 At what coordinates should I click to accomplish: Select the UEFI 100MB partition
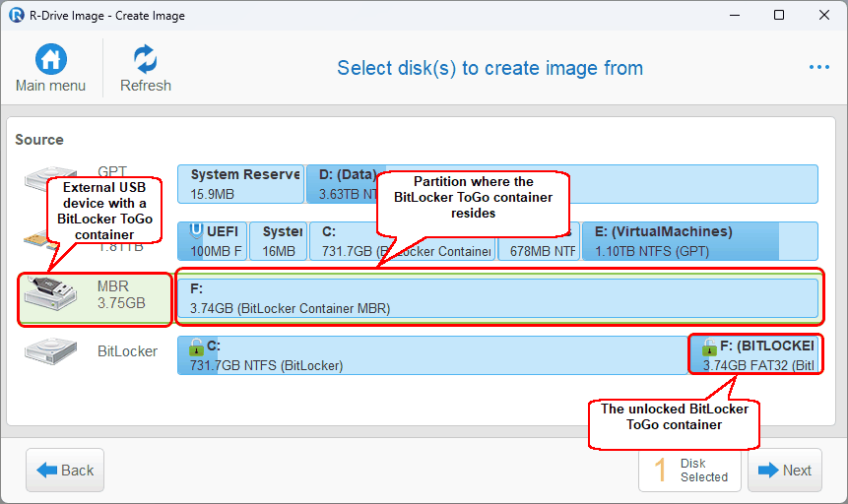coord(213,241)
